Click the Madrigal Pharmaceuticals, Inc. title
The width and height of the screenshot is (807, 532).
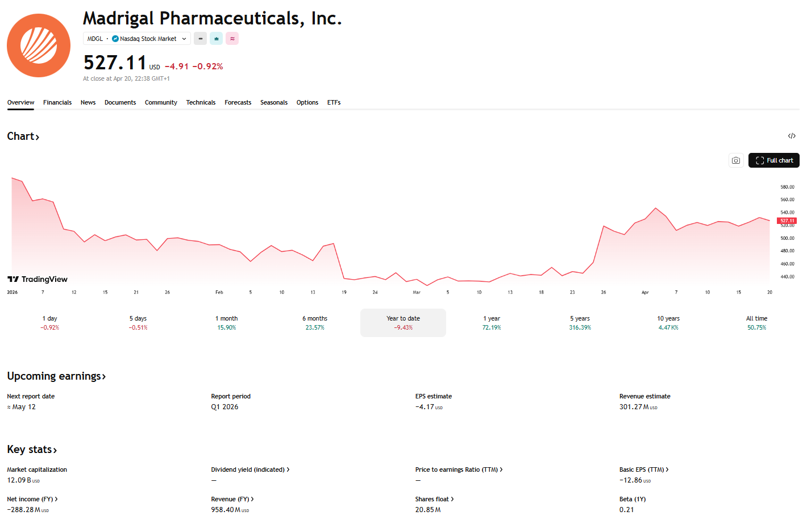[x=213, y=18]
